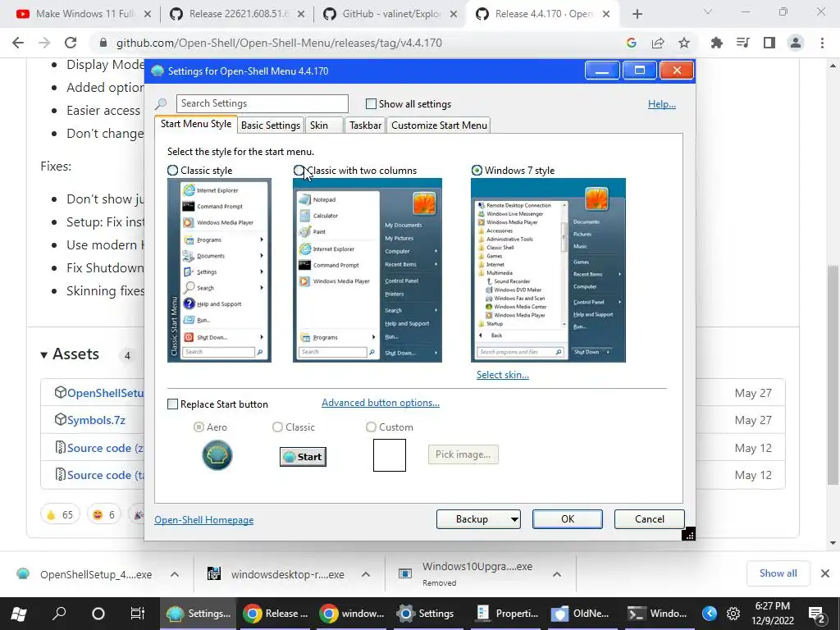Collapse the Assets section triangle
Viewport: 840px width, 630px height.
(x=44, y=354)
